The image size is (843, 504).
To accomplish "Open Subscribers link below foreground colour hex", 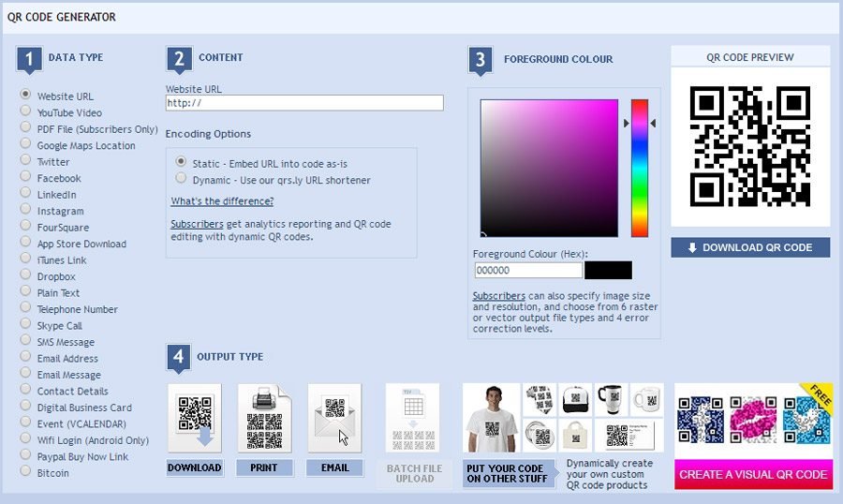I will 499,296.
